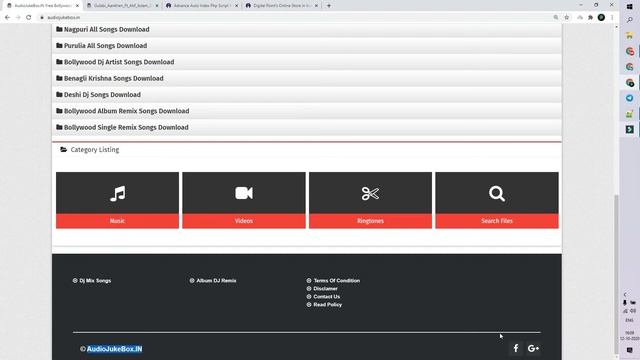640x360 pixels.
Task: Click the Google Plus icon in footer
Action: pos(533,348)
